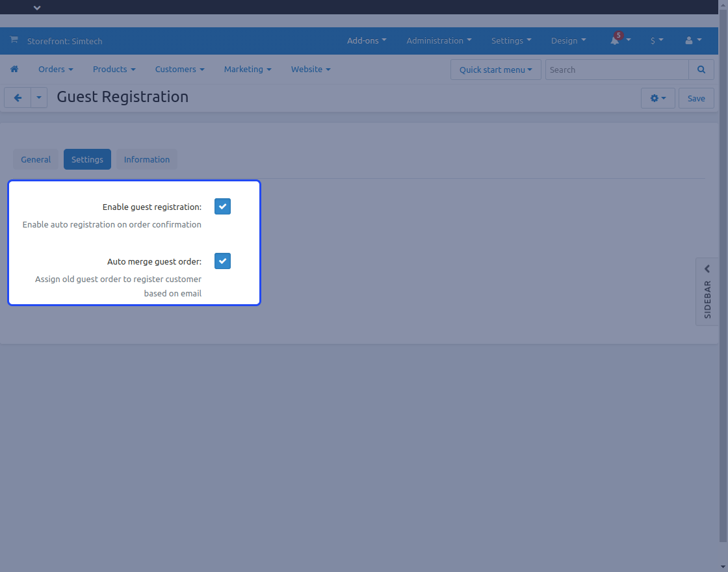This screenshot has height=572, width=728.
Task: Open the Website menu
Action: click(311, 69)
